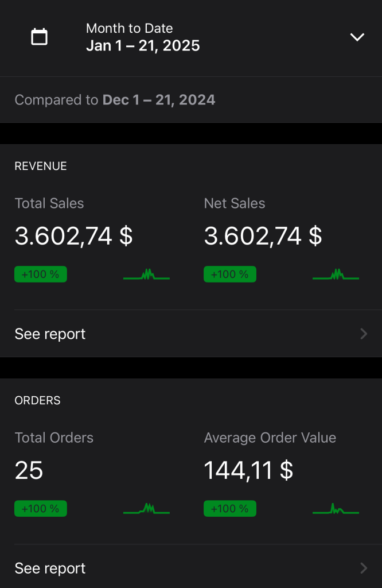Image resolution: width=382 pixels, height=588 pixels.
Task: Open the Orders See report link
Action: click(191, 568)
